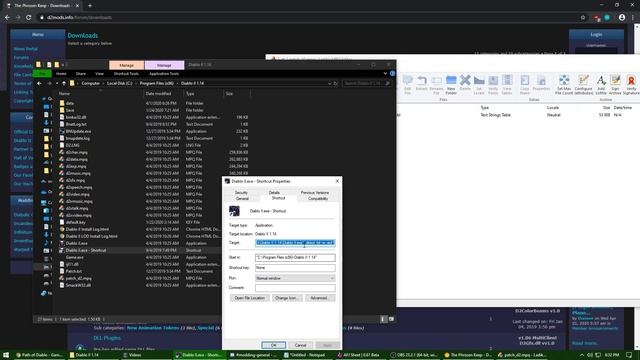640x360 pixels.
Task: Select the d2char.mpq file in Explorer
Action: click(76, 152)
